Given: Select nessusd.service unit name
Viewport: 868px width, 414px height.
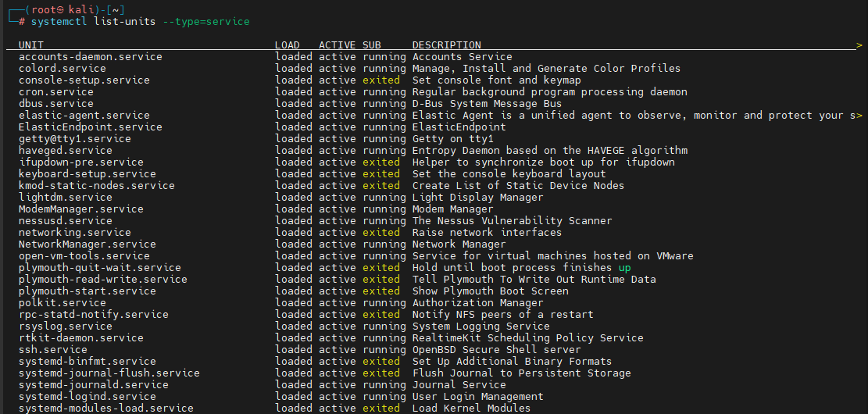Looking at the screenshot, I should (x=66, y=221).
